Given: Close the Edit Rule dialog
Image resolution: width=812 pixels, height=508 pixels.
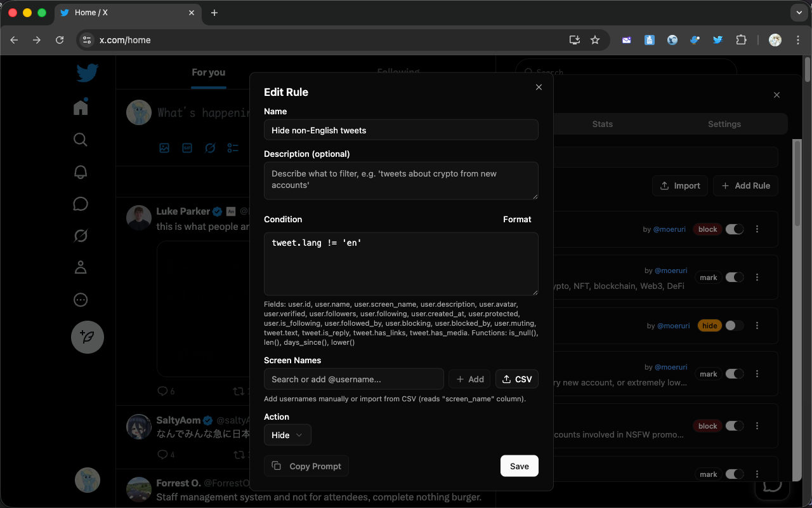Looking at the screenshot, I should tap(539, 87).
